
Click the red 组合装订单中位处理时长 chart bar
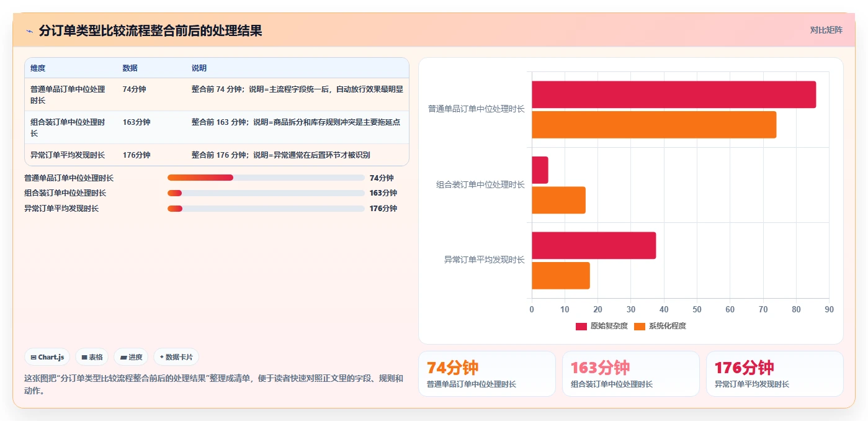click(540, 170)
